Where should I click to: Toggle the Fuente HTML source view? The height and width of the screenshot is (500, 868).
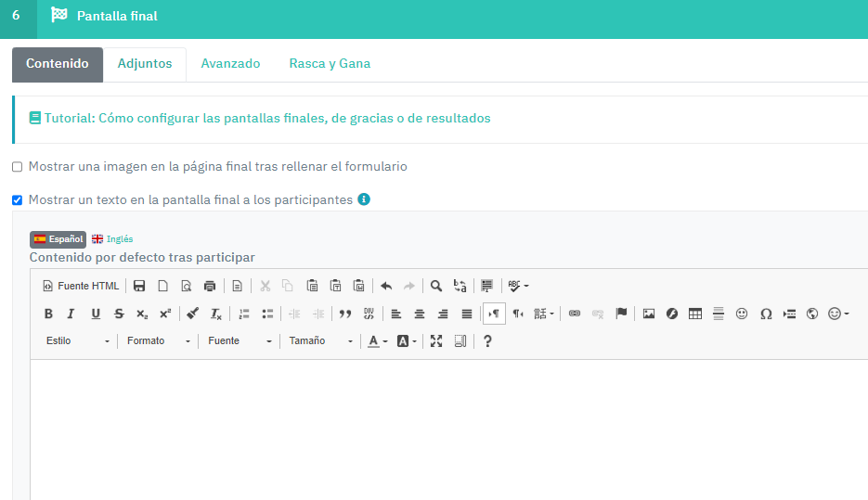pos(81,286)
